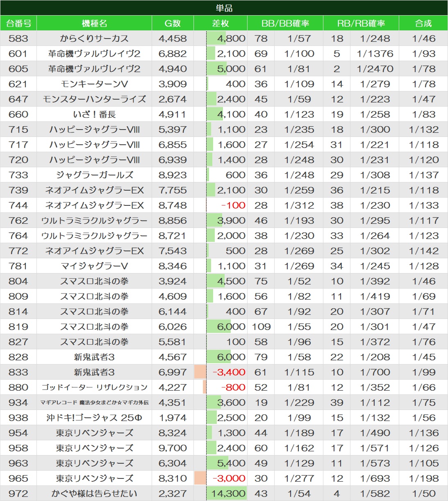Select モンスターハンターライズ machine name

[x=94, y=99]
